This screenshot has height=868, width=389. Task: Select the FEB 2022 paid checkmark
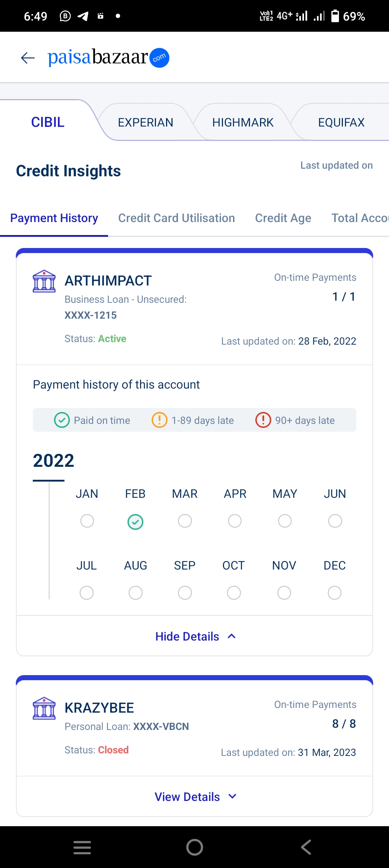coord(135,522)
